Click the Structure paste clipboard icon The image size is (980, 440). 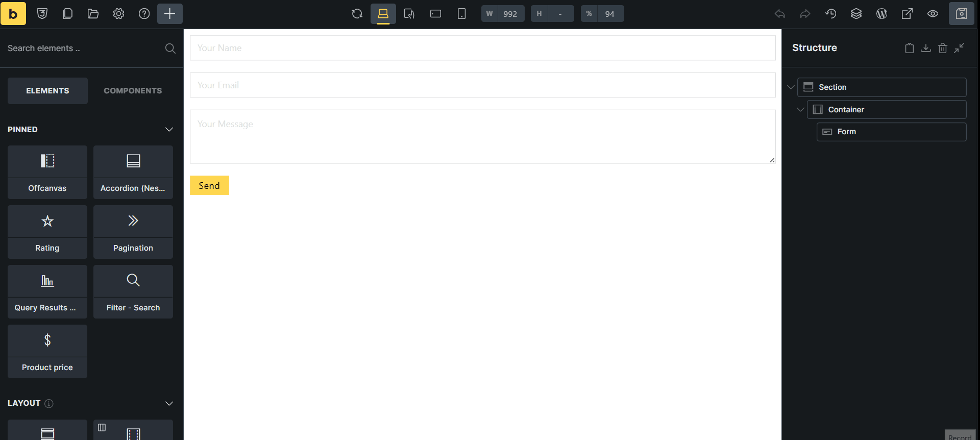(x=910, y=48)
